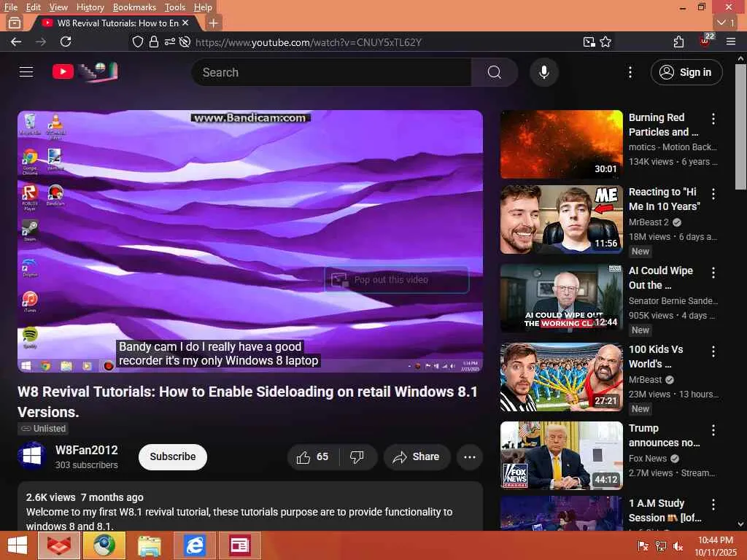
Task: Open the Edit menu
Action: (x=33, y=7)
